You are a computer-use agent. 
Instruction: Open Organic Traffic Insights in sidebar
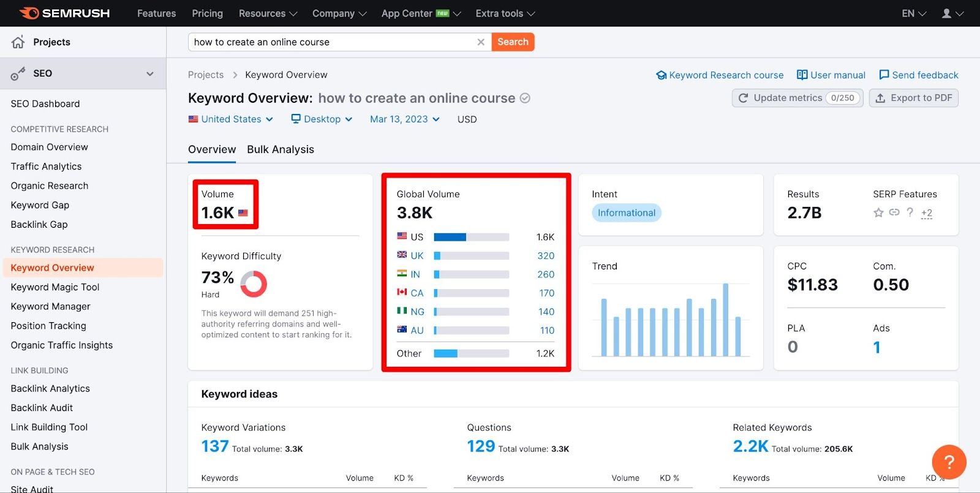click(x=62, y=345)
